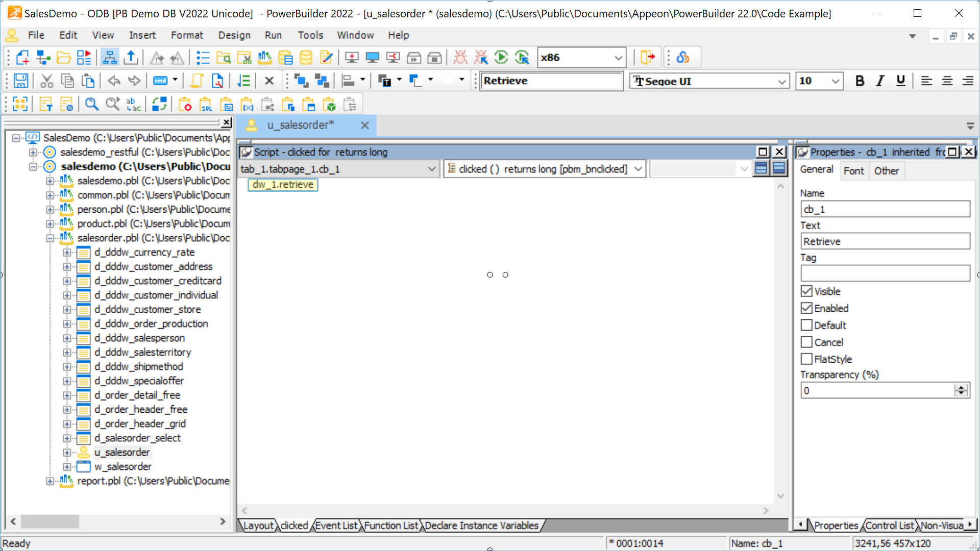This screenshot has height=551, width=980.
Task: Click the Replace ab-ac icon
Action: click(134, 105)
